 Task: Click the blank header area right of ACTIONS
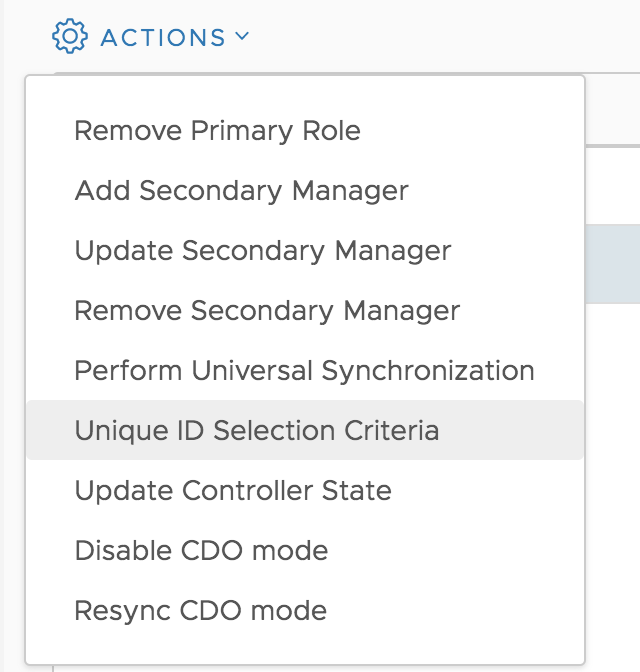[x=446, y=36]
